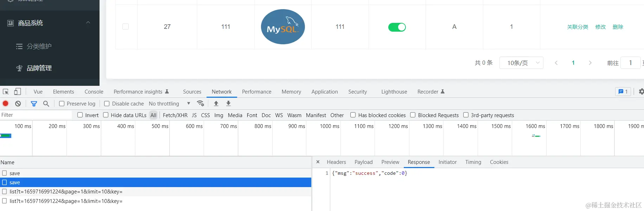This screenshot has height=211, width=644.
Task: Toggle the network filter funnel icon
Action: click(x=34, y=104)
